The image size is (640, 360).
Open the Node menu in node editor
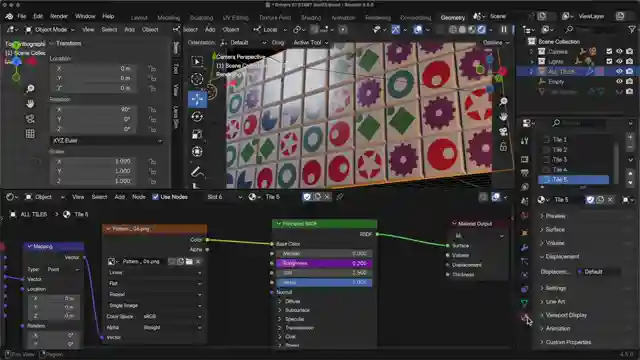click(x=139, y=197)
